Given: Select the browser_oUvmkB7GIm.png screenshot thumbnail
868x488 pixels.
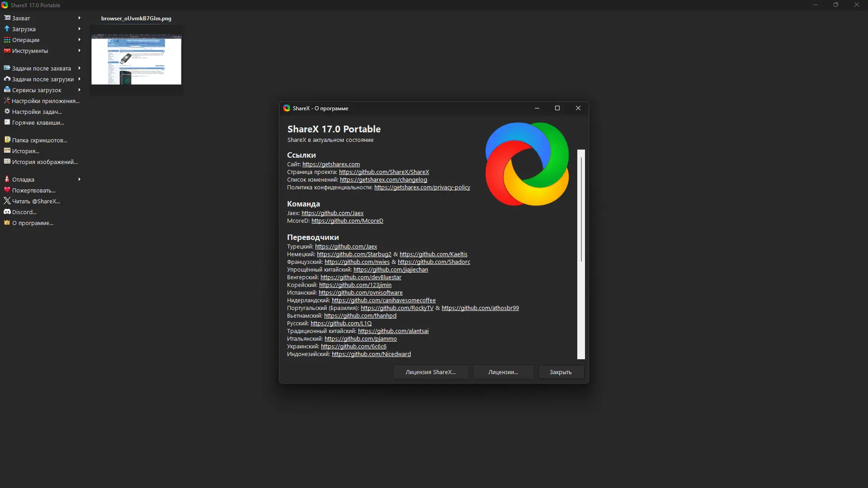Looking at the screenshot, I should point(136,60).
